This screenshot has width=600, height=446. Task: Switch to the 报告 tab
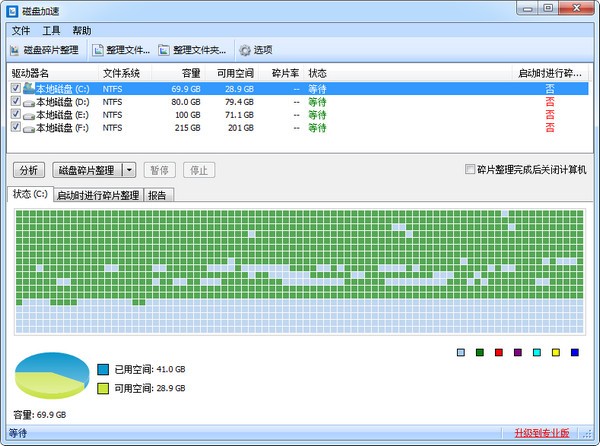(158, 195)
